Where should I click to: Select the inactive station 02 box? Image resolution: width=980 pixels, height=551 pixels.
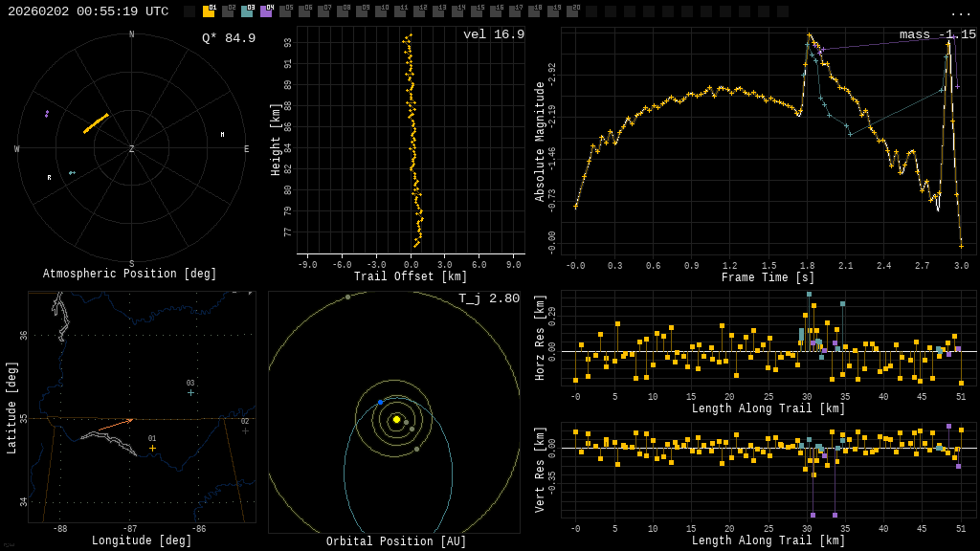pos(228,11)
